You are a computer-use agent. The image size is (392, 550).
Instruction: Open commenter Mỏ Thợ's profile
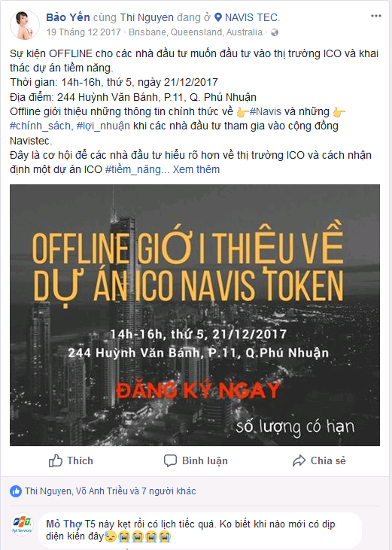click(64, 524)
